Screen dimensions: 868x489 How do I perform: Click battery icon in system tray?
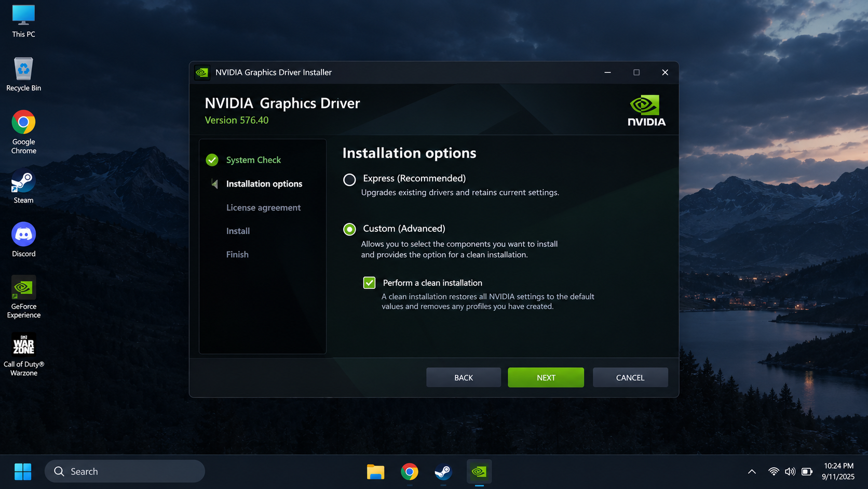coord(807,472)
